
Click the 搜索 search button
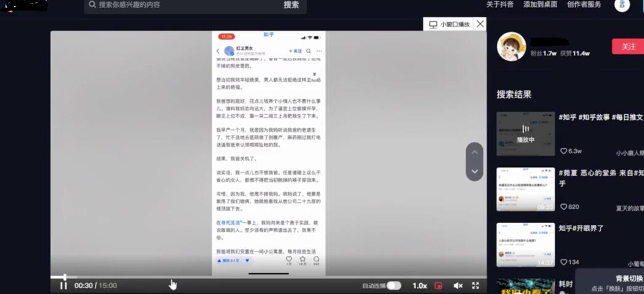[291, 5]
